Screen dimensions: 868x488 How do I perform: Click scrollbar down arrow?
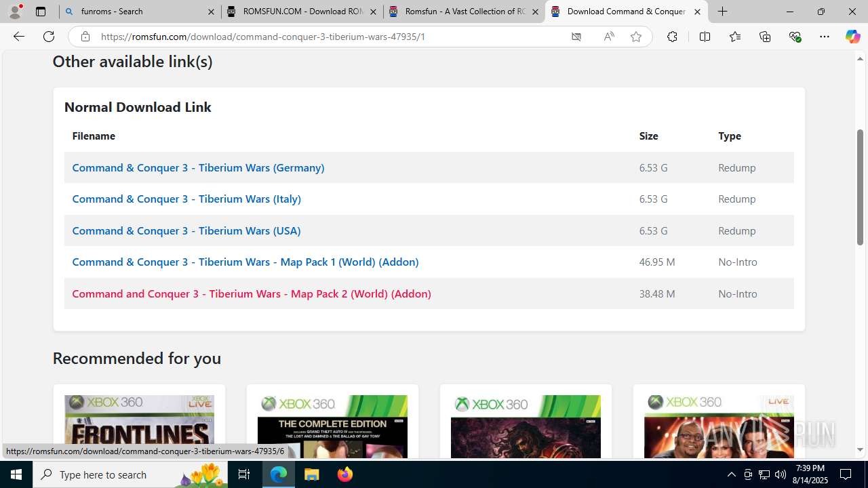[860, 449]
